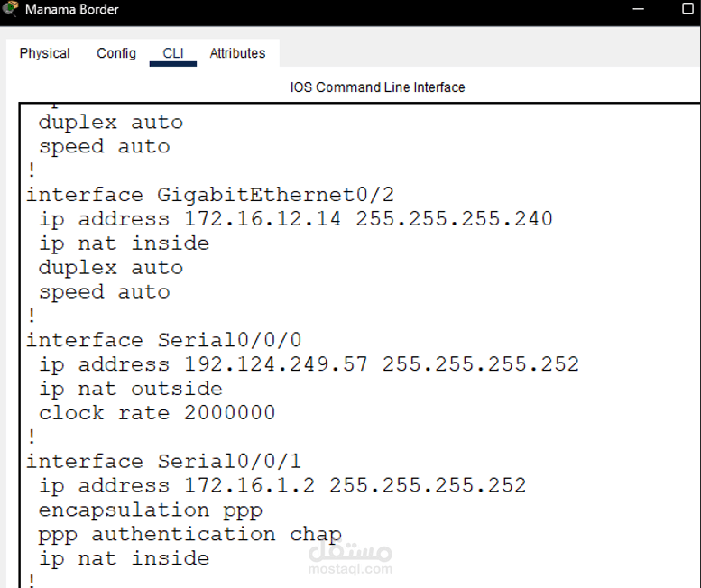Maximize the Manama Border window
This screenshot has width=701, height=588.
[688, 8]
